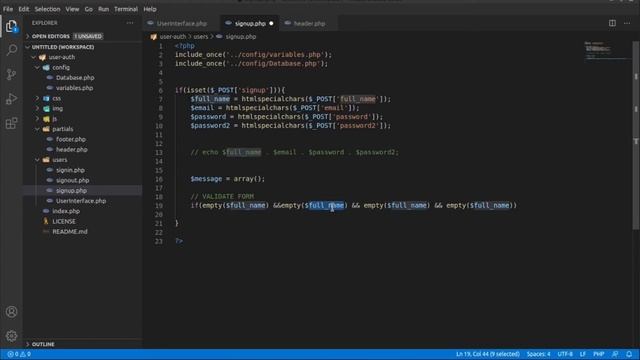Open the Extensions view
The height and width of the screenshot is (360, 640).
[x=11, y=123]
